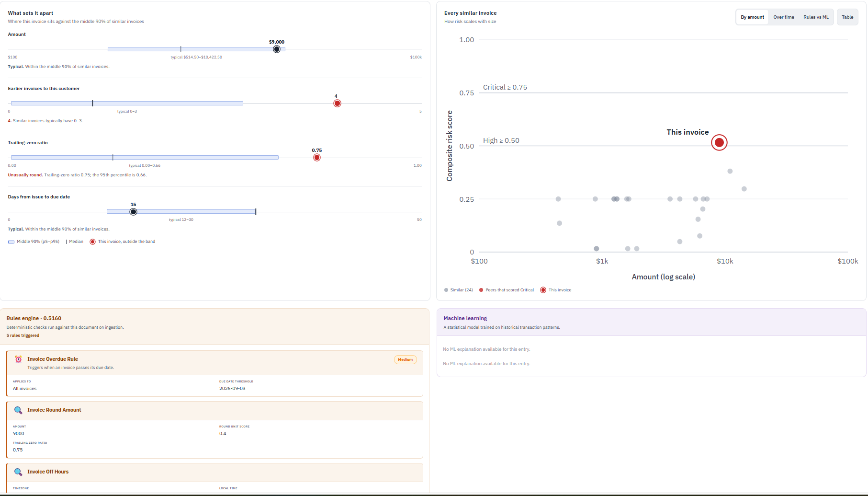
Task: Click the red marker for earlier invoices value 4
Action: pyautogui.click(x=337, y=104)
